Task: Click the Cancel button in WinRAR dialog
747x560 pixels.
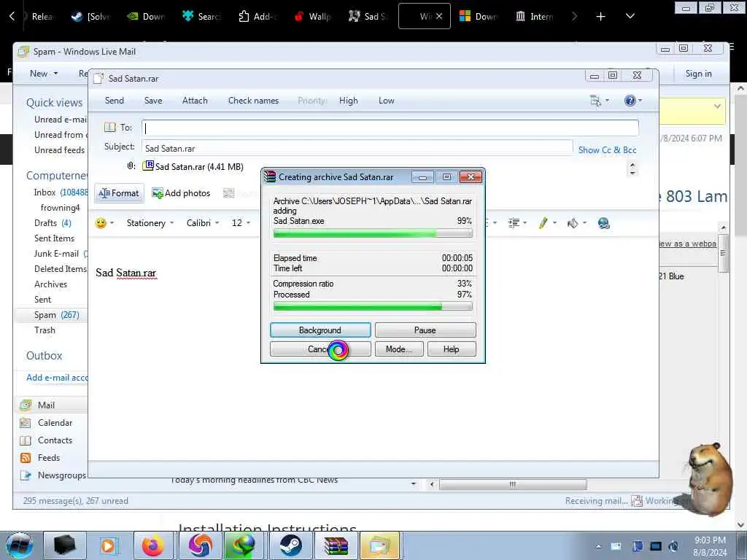Action: pyautogui.click(x=320, y=349)
